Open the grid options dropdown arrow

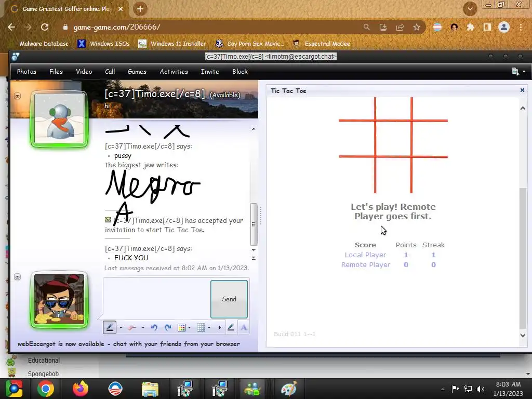209,327
